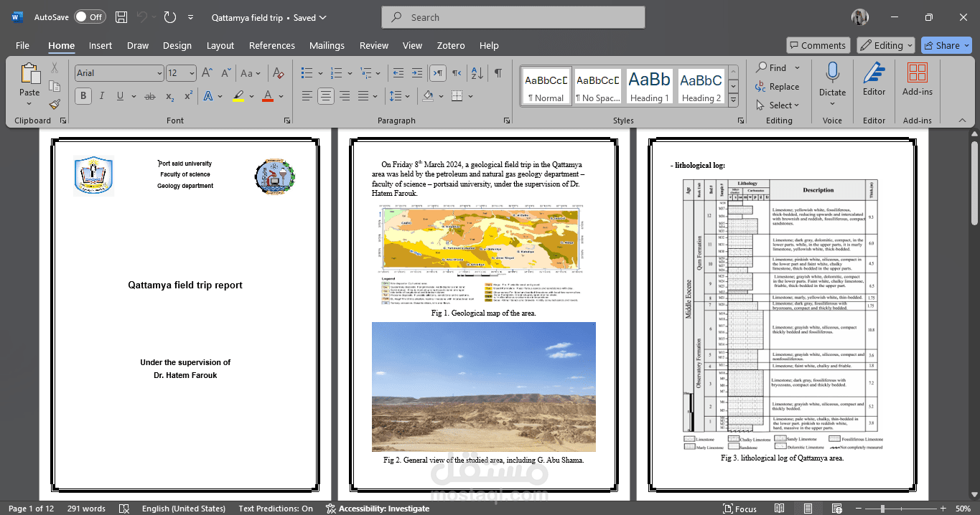980x515 pixels.
Task: Toggle Bold formatting
Action: (x=83, y=96)
